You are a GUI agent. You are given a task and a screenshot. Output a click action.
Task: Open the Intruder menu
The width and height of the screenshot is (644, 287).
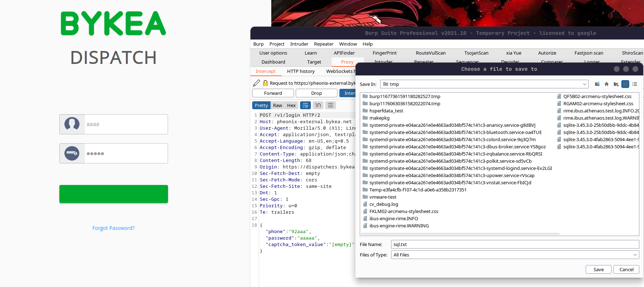point(299,44)
